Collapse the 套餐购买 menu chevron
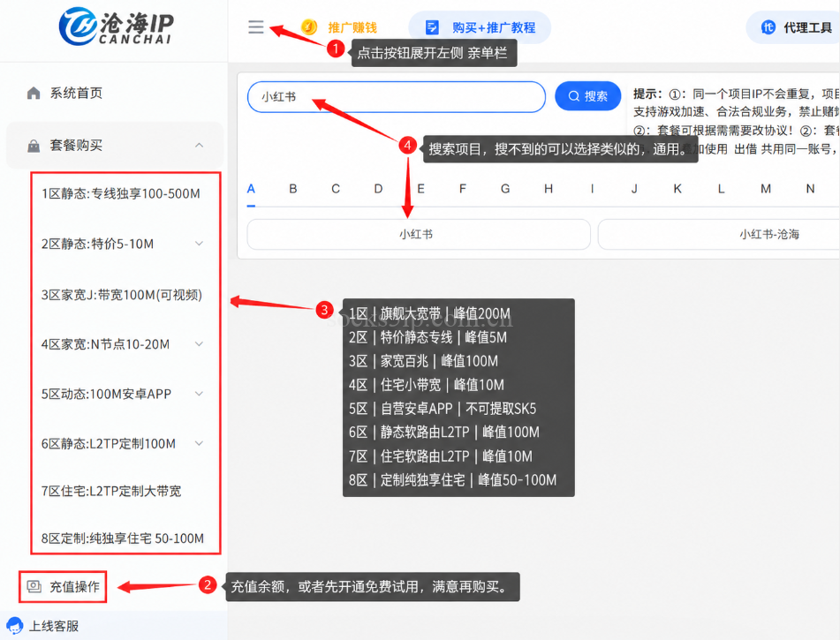Screen dimensions: 840x640 point(200,145)
